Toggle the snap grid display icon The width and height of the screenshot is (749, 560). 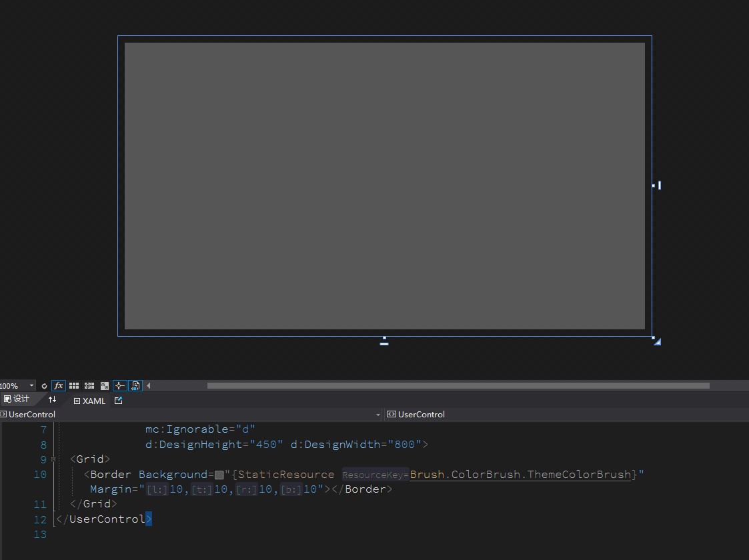coord(73,386)
